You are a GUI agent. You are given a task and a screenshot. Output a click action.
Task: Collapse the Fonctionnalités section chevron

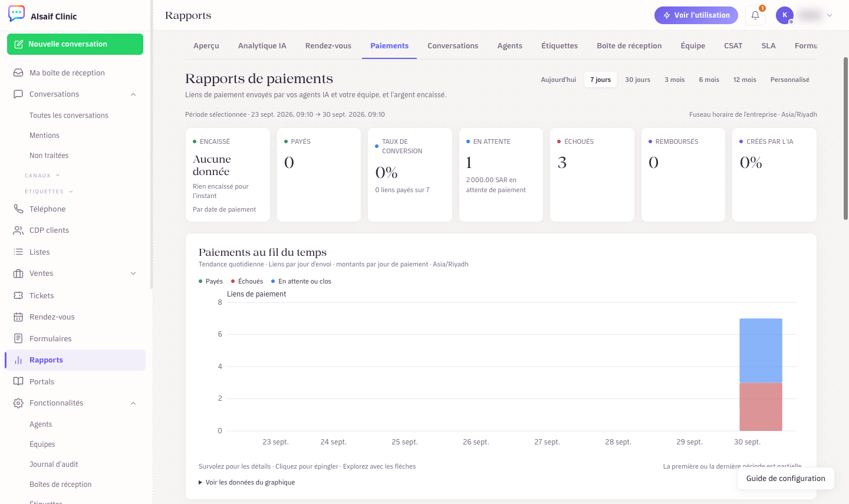(133, 403)
